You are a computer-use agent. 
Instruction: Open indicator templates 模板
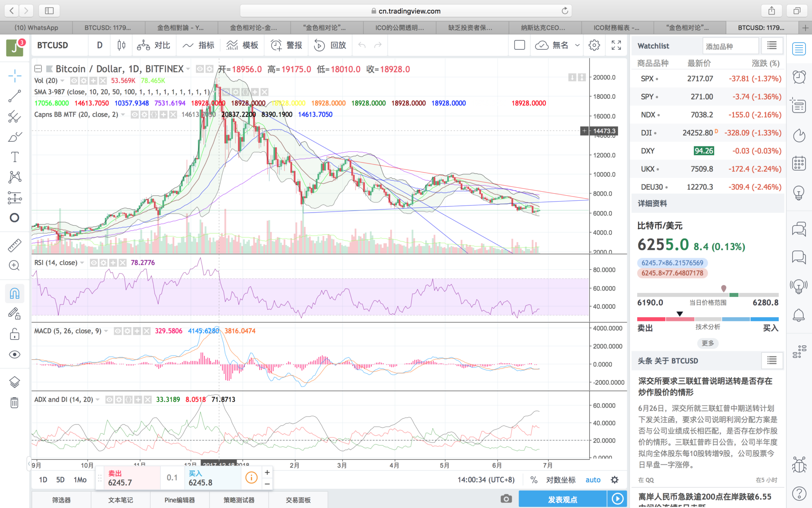tap(243, 45)
